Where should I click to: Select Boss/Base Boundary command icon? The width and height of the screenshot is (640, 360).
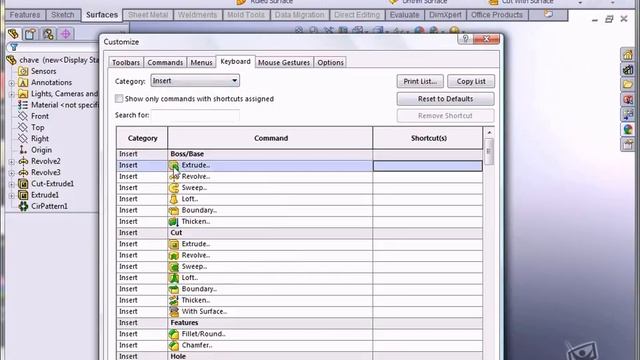click(x=174, y=210)
